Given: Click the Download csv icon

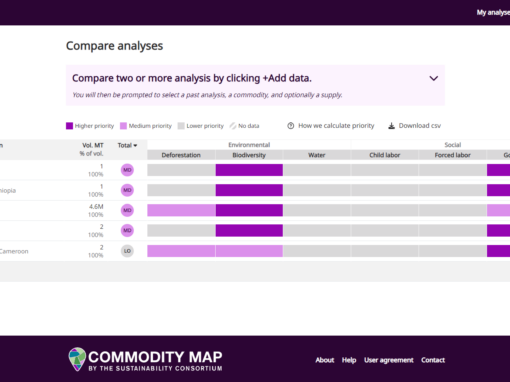Looking at the screenshot, I should click(391, 126).
